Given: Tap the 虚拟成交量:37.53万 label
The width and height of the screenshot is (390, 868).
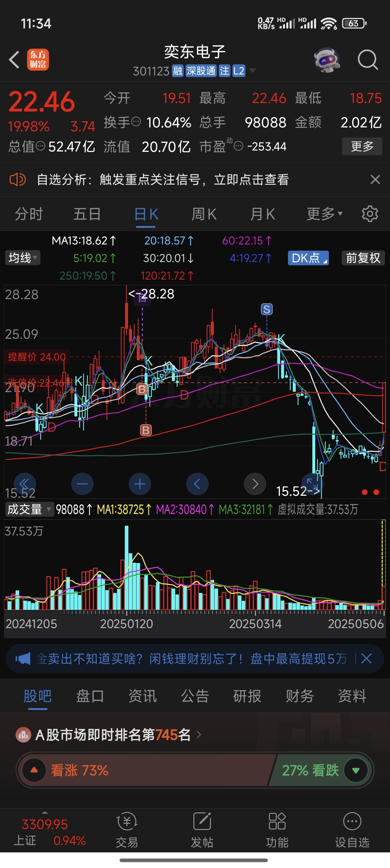Looking at the screenshot, I should click(318, 509).
